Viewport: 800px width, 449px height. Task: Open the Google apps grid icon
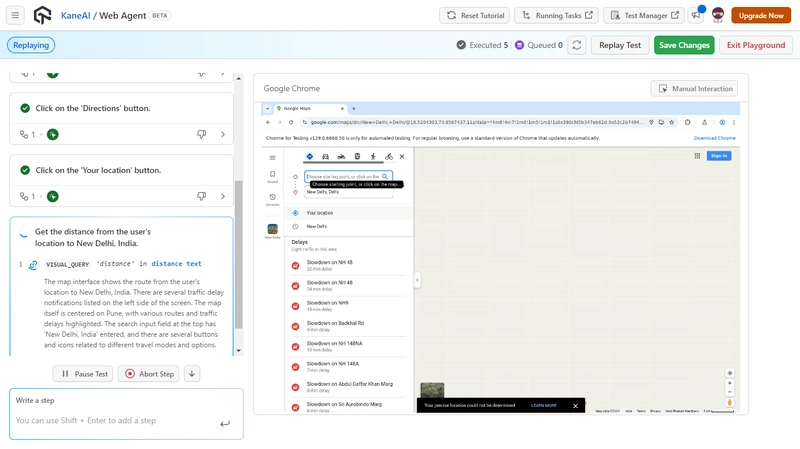coord(697,156)
